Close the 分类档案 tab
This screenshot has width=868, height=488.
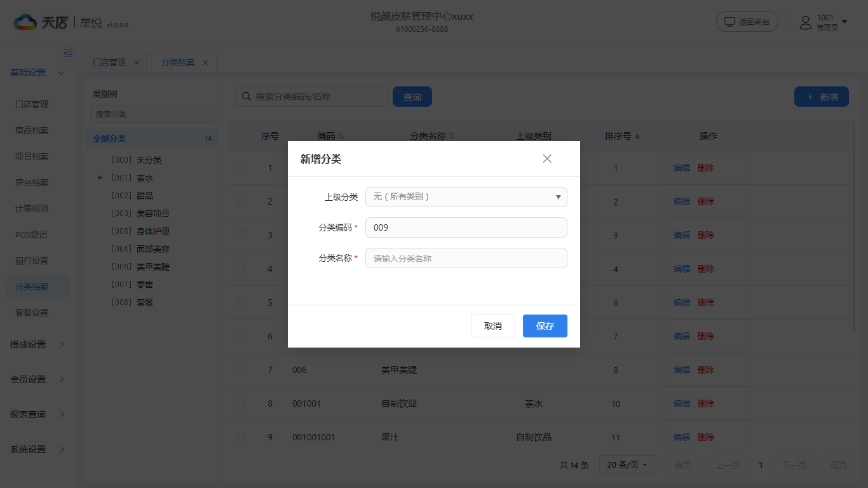click(x=205, y=62)
